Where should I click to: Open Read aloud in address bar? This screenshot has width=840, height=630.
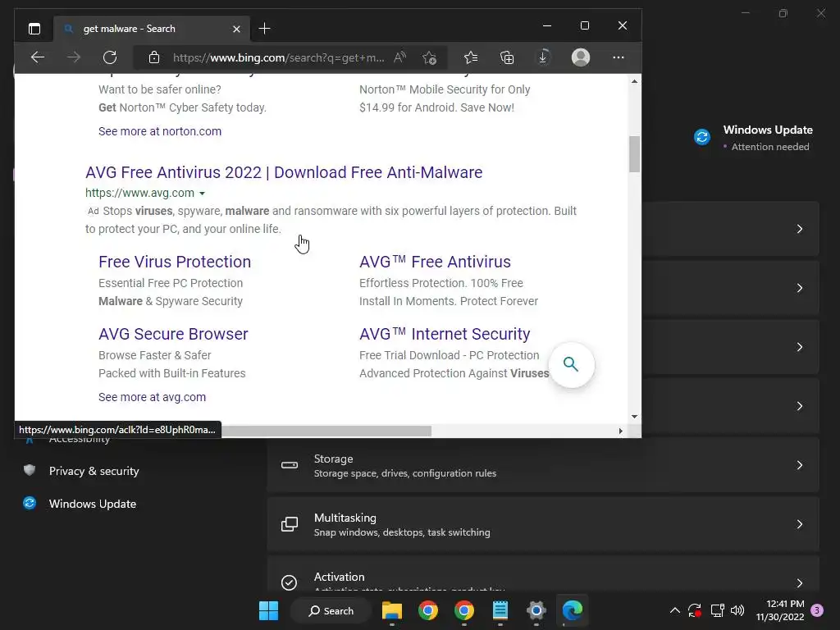399,57
